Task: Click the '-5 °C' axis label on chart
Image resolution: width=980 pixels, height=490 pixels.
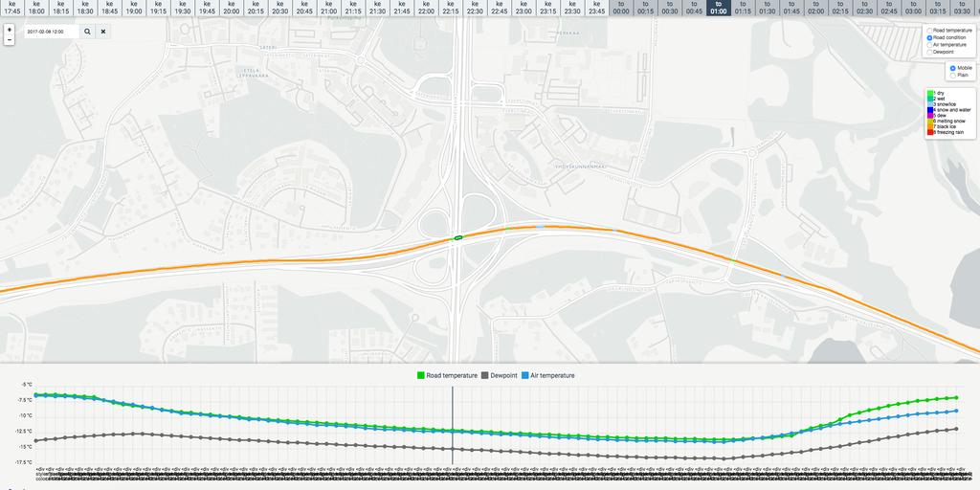Action: point(27,385)
